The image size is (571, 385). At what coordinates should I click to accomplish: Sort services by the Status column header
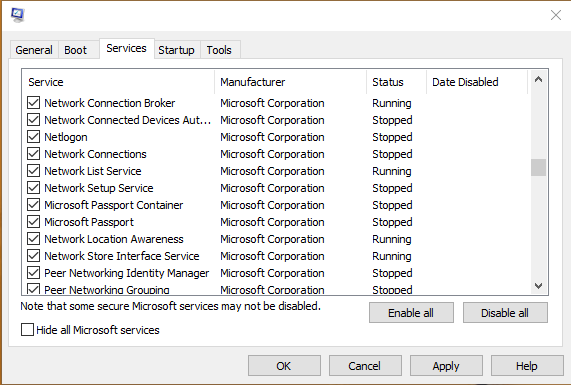click(x=396, y=82)
